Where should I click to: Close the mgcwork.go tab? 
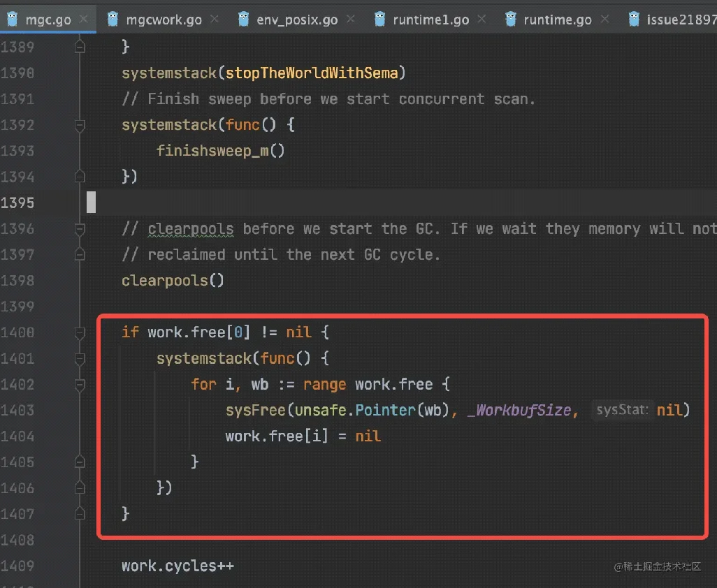[214, 19]
